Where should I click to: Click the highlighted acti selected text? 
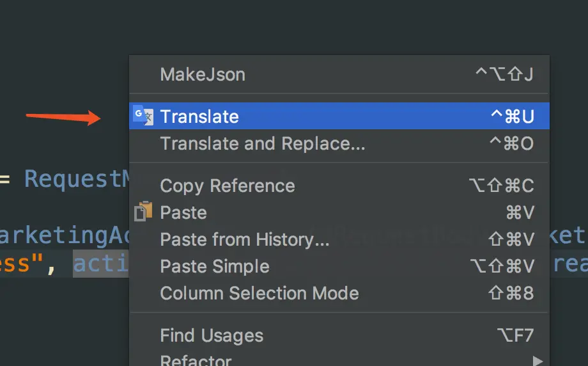coord(101,263)
